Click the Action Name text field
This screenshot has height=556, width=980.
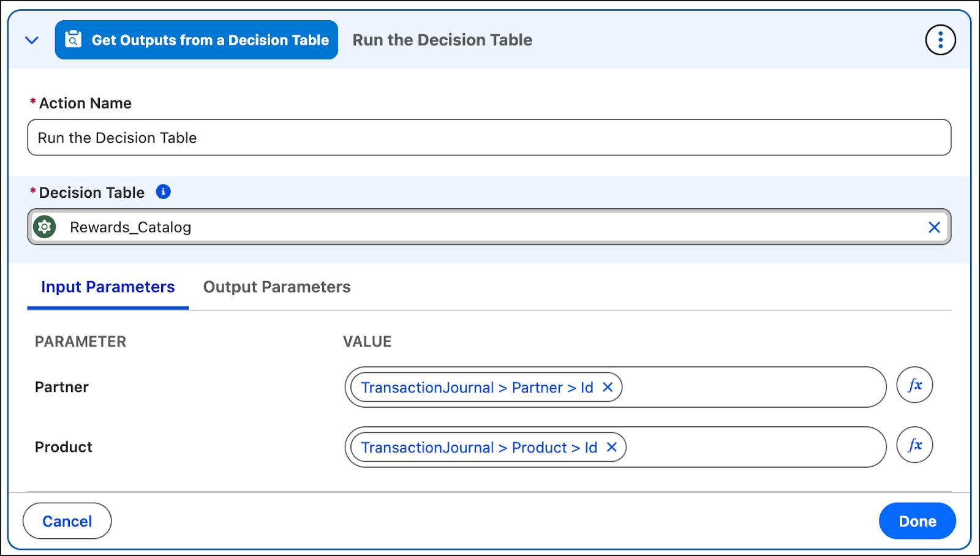(x=489, y=138)
